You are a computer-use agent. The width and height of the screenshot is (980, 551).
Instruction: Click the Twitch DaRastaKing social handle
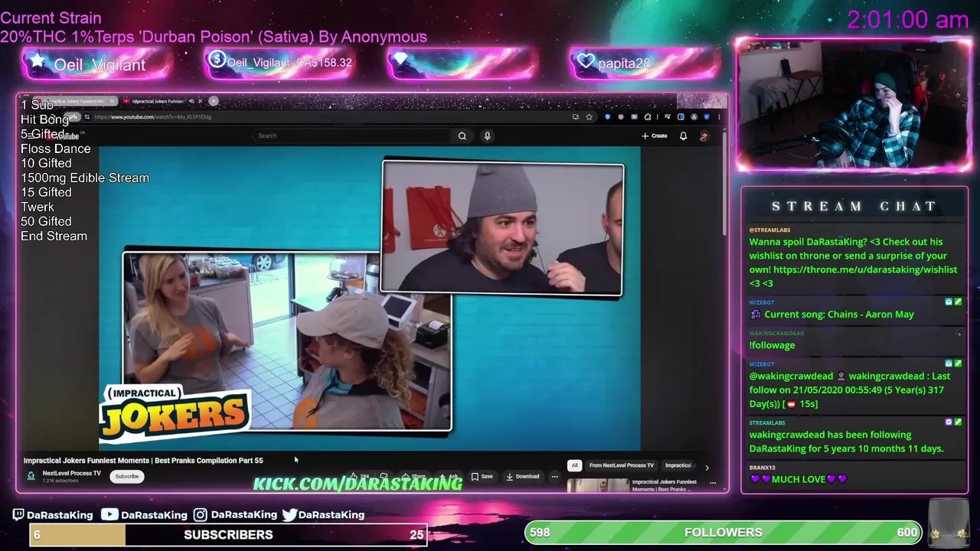[x=53, y=515]
